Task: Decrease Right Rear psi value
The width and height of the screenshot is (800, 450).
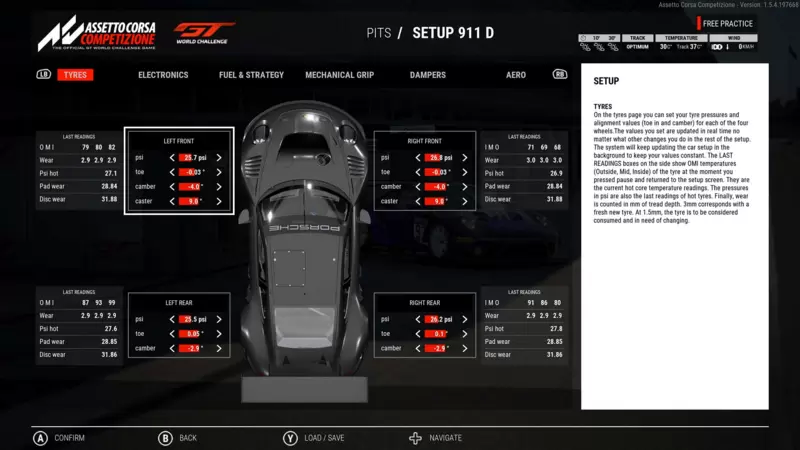Action: pyautogui.click(x=418, y=319)
